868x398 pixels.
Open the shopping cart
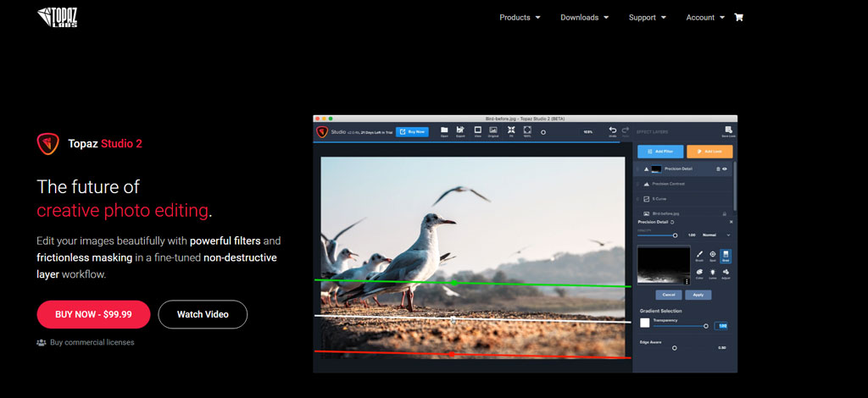click(738, 17)
